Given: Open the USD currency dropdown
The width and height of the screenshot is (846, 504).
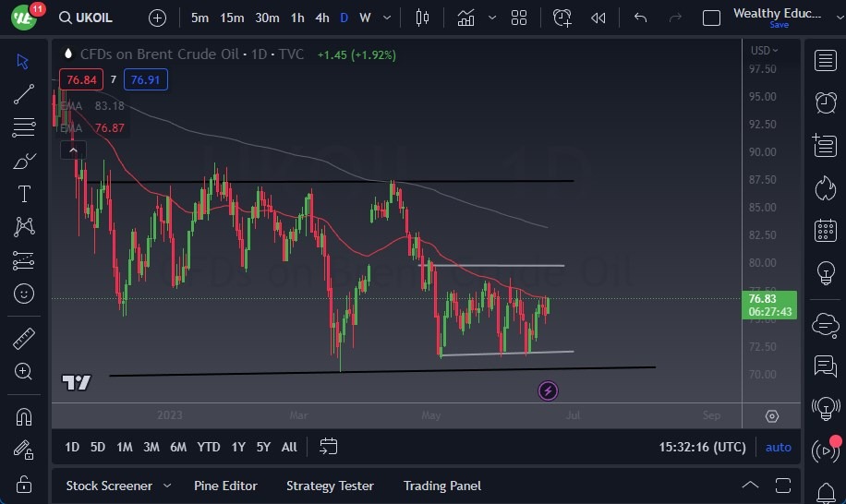Looking at the screenshot, I should point(765,51).
